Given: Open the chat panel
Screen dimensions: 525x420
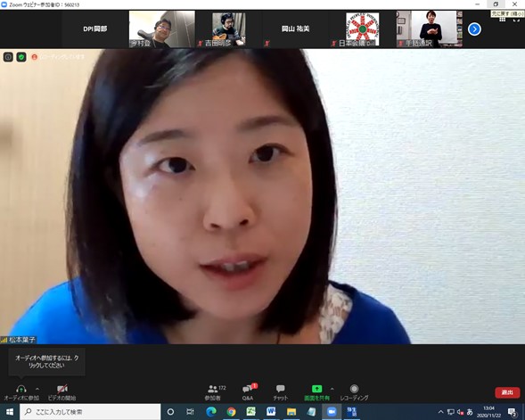Looking at the screenshot, I should pyautogui.click(x=280, y=389).
